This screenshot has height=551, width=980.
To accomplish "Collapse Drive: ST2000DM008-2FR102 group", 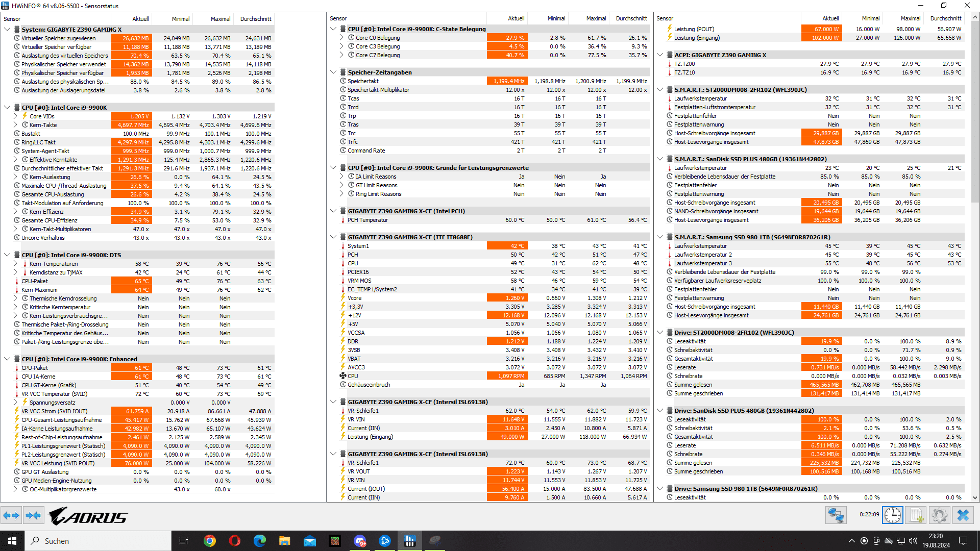I will (x=660, y=333).
